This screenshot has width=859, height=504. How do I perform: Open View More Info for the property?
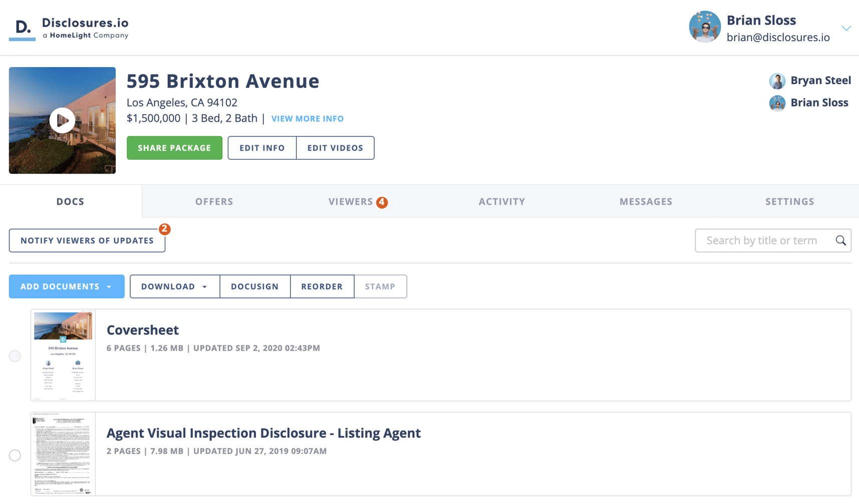click(307, 118)
